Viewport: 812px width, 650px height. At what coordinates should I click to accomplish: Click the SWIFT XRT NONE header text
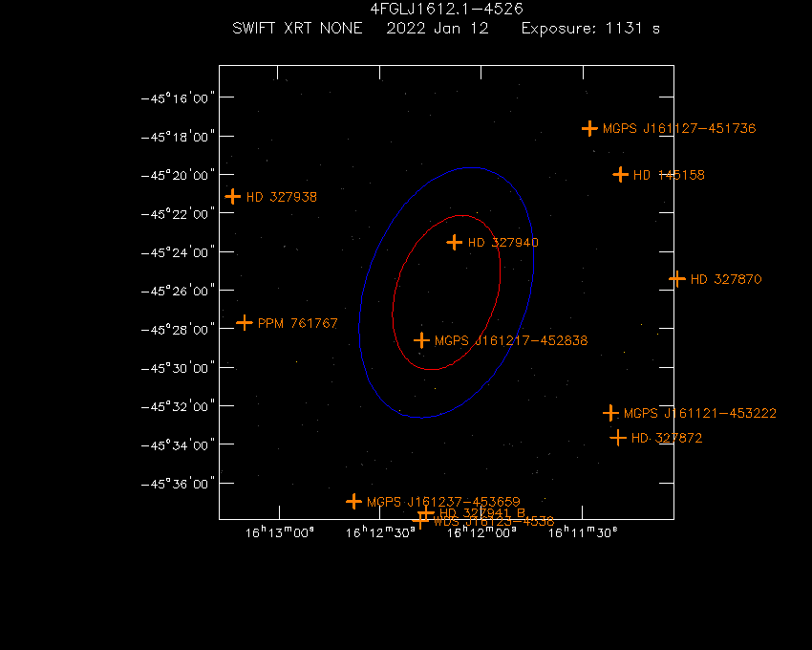pyautogui.click(x=297, y=28)
